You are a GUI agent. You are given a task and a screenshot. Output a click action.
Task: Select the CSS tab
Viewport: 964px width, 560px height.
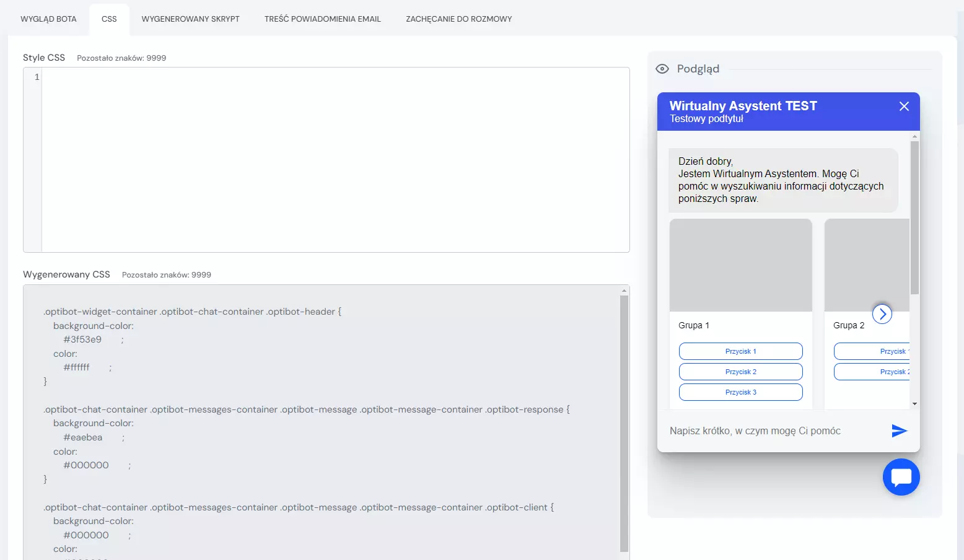(x=109, y=19)
